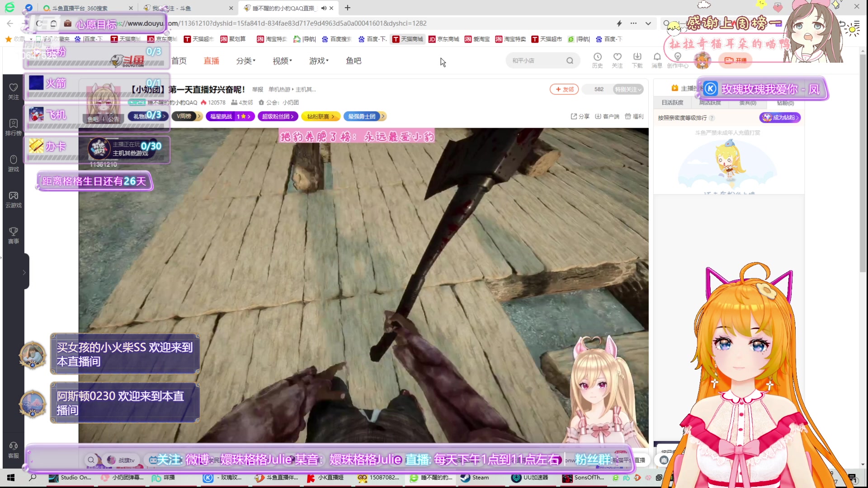
Task: Open the Windows Start menu
Action: (x=11, y=478)
